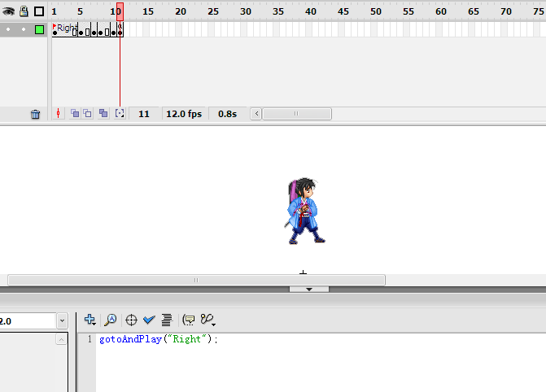Image resolution: width=546 pixels, height=392 pixels.
Task: Open modify onion markers menu
Action: click(120, 114)
